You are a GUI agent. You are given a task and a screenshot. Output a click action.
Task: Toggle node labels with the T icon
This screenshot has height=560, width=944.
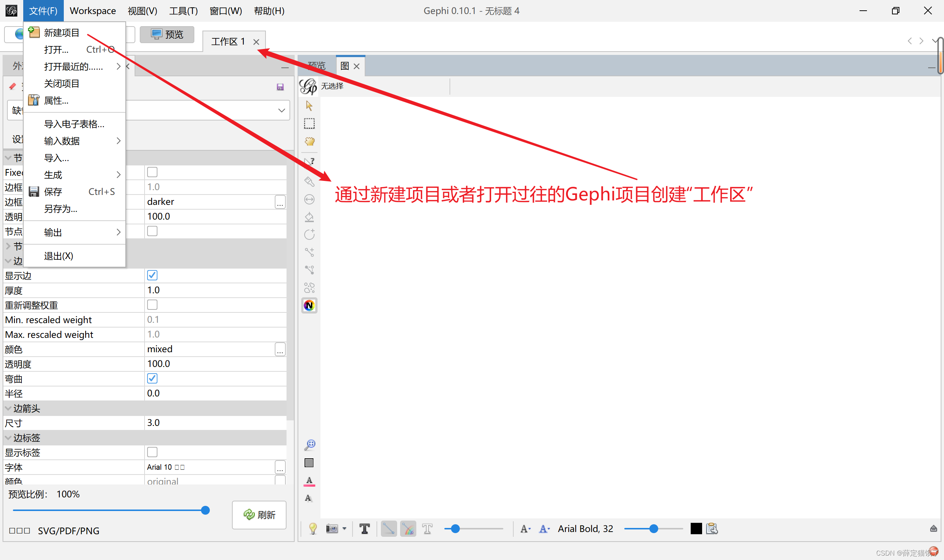364,529
